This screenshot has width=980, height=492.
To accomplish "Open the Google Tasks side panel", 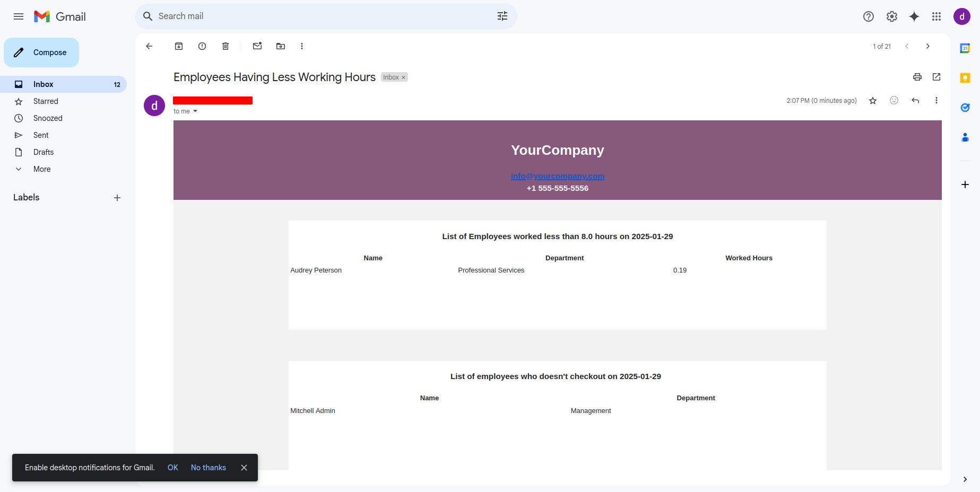I will point(965,108).
